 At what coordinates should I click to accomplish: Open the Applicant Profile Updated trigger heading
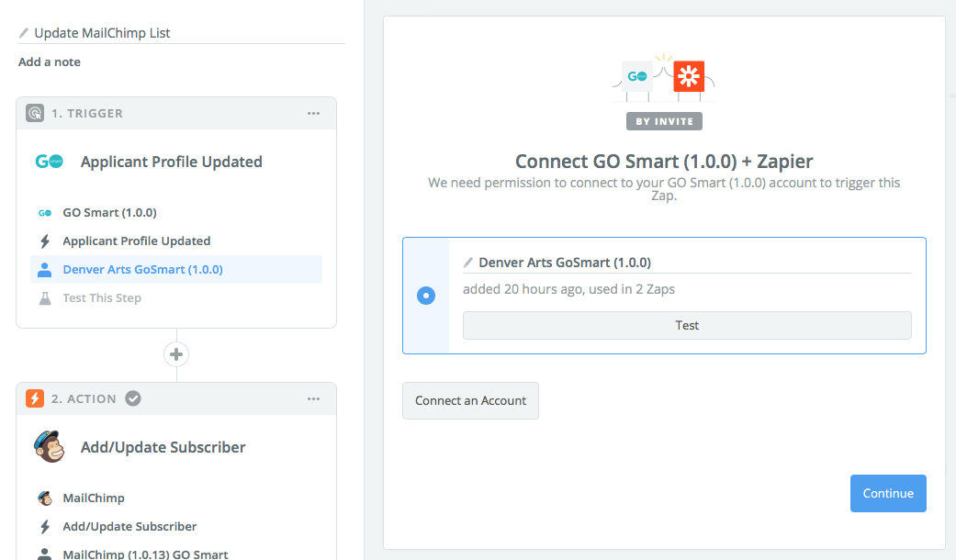pos(172,162)
